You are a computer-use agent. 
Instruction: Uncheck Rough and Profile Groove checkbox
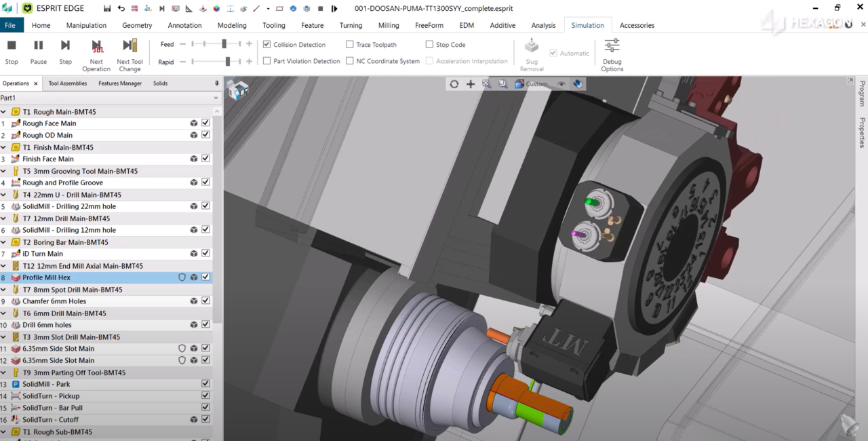(x=205, y=183)
